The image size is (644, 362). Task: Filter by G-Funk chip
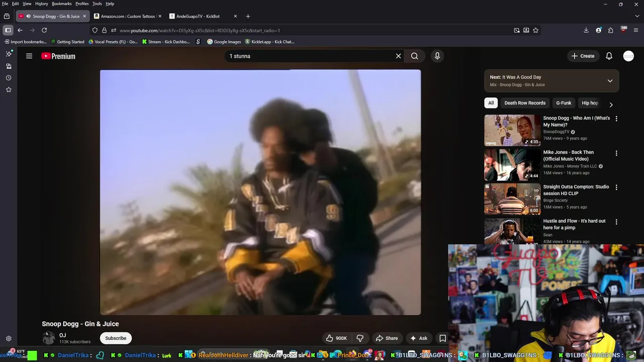coord(563,103)
